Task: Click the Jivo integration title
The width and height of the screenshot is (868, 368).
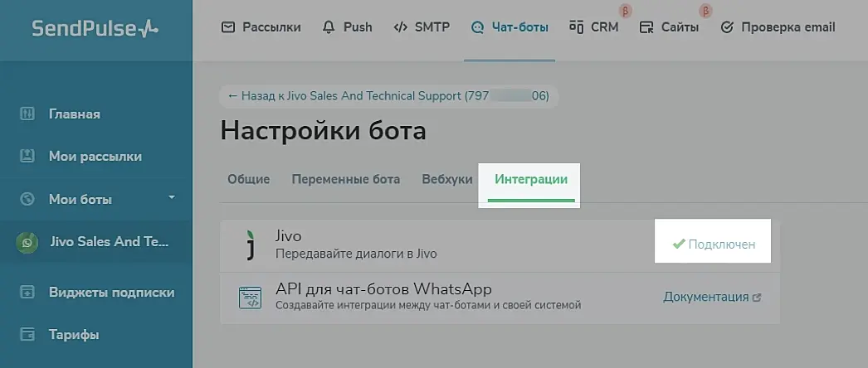Action: click(289, 236)
